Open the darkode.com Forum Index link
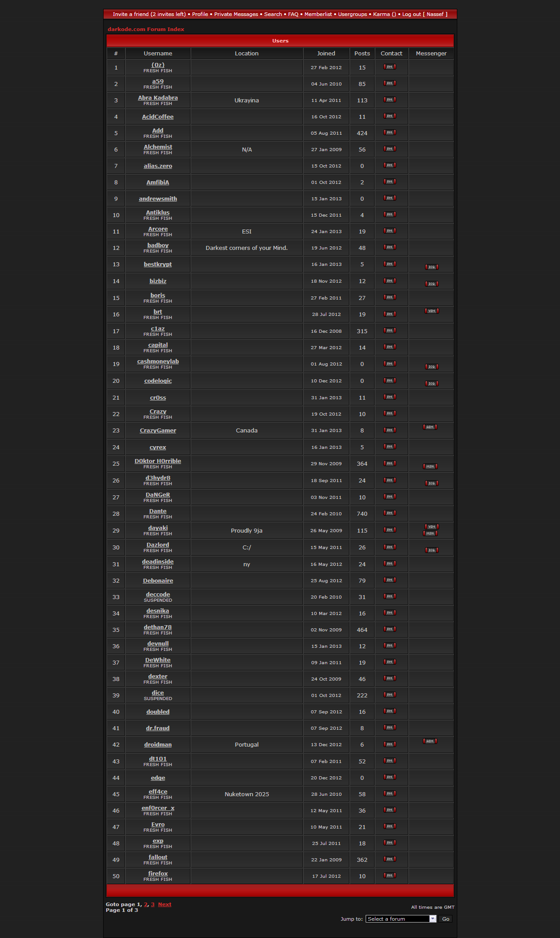This screenshot has height=938, width=560. 146,29
